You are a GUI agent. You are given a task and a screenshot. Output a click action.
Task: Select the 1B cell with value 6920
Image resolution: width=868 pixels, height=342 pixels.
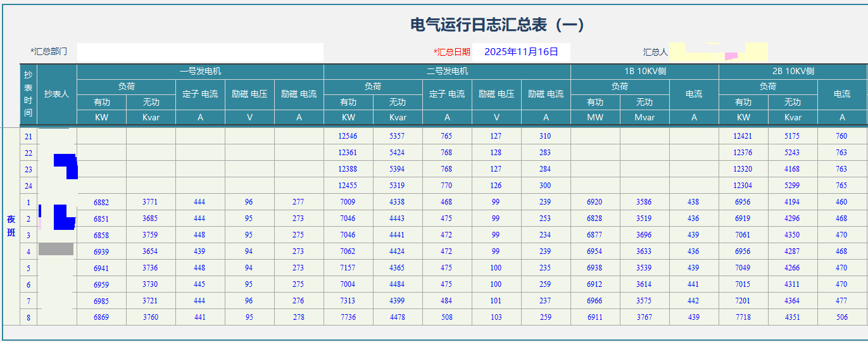(x=594, y=202)
